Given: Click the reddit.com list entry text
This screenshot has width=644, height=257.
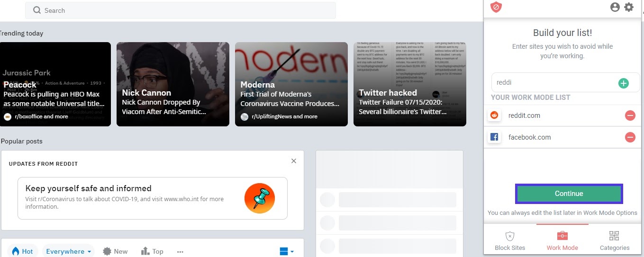Looking at the screenshot, I should click(x=524, y=115).
